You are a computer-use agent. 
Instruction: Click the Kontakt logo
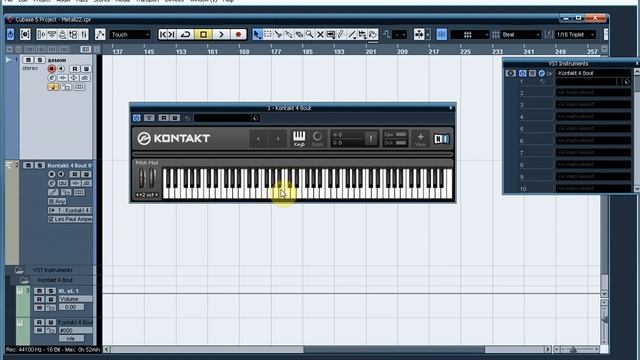click(173, 138)
